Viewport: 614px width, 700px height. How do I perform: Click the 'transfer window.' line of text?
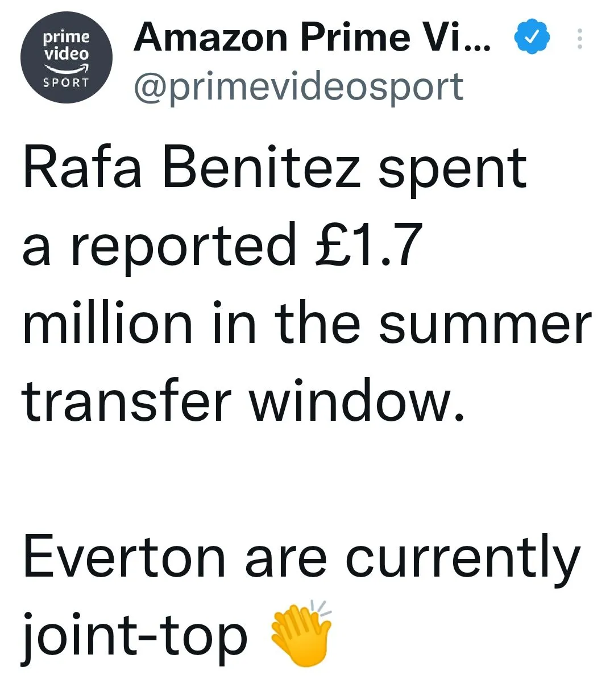[243, 402]
